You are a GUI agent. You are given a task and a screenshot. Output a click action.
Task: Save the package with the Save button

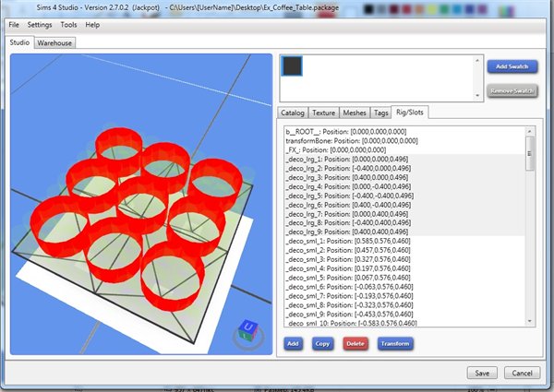click(x=481, y=373)
